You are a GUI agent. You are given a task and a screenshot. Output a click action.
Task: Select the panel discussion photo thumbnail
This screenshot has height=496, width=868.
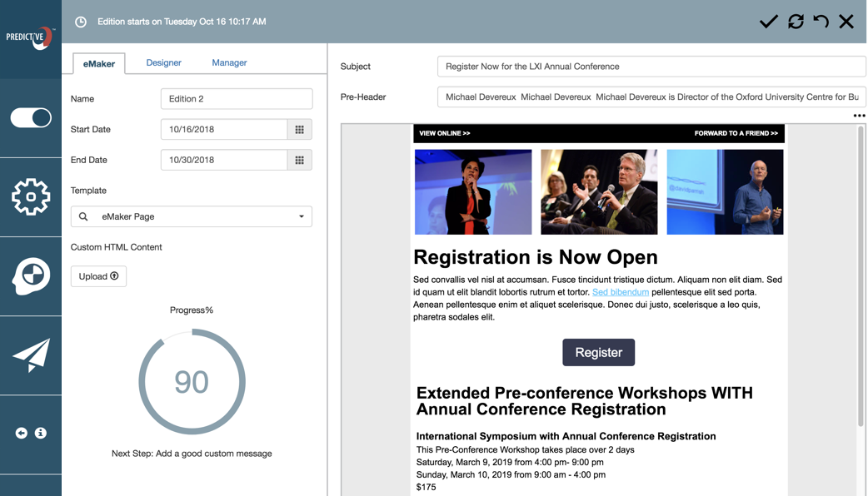coord(599,192)
